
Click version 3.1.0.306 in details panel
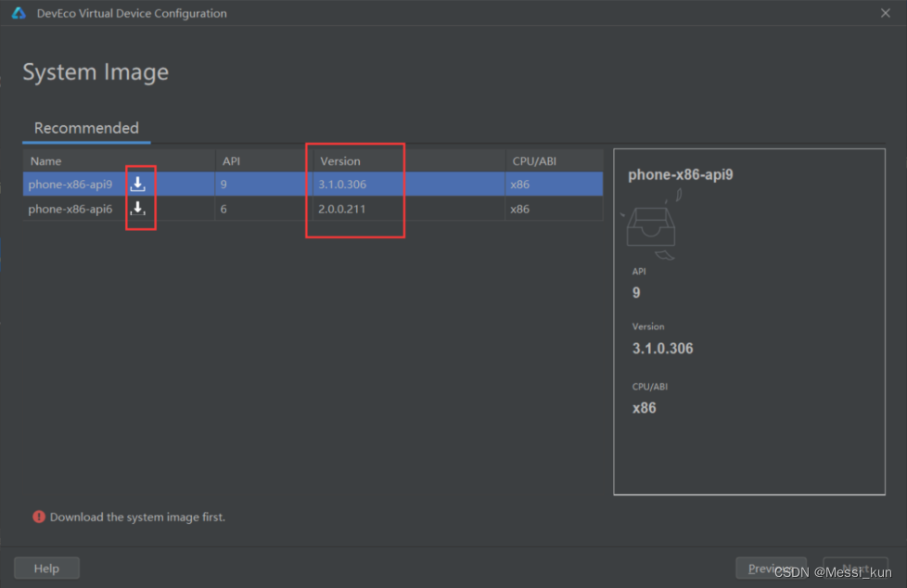coord(662,349)
